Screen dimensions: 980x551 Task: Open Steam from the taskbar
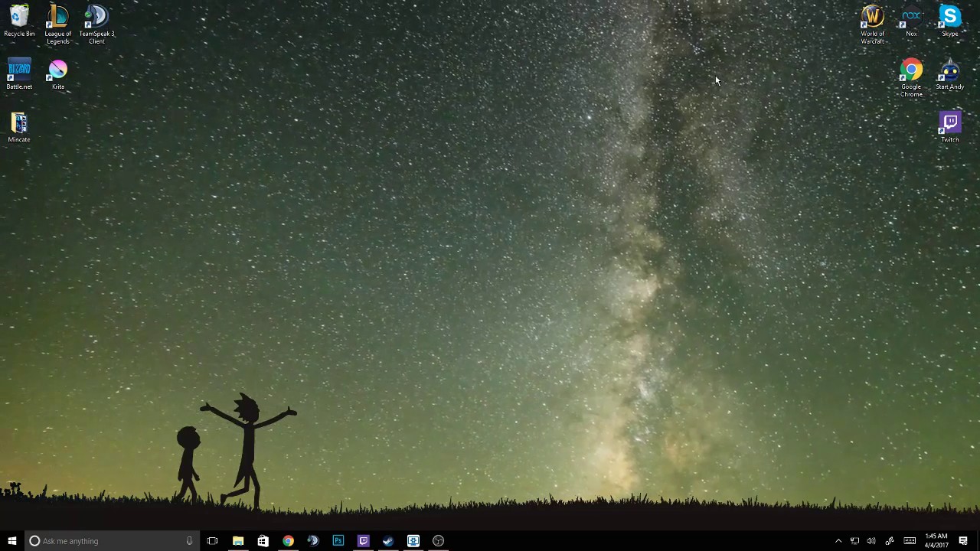click(388, 541)
